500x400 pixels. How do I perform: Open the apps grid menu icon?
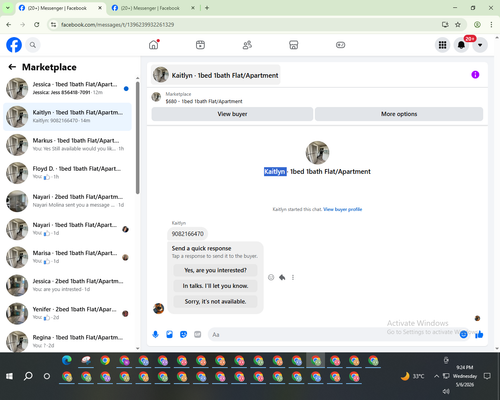coord(442,45)
